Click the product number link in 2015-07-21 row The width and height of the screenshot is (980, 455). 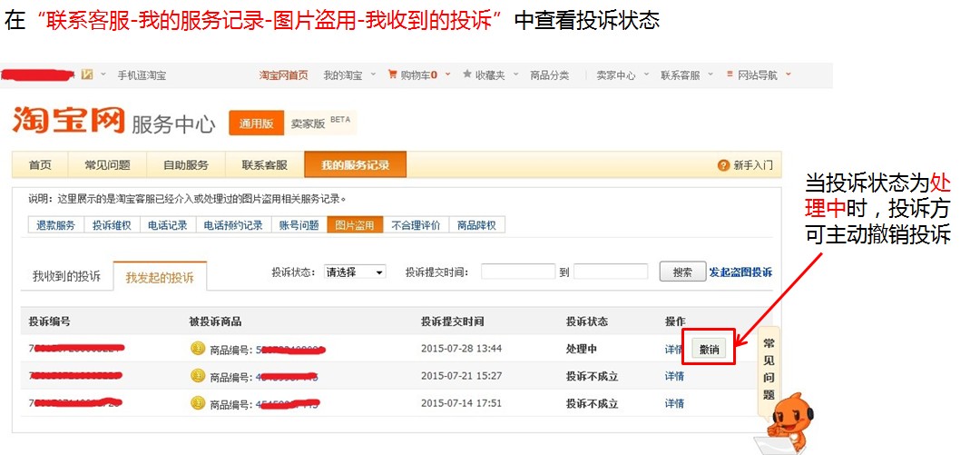tap(289, 377)
